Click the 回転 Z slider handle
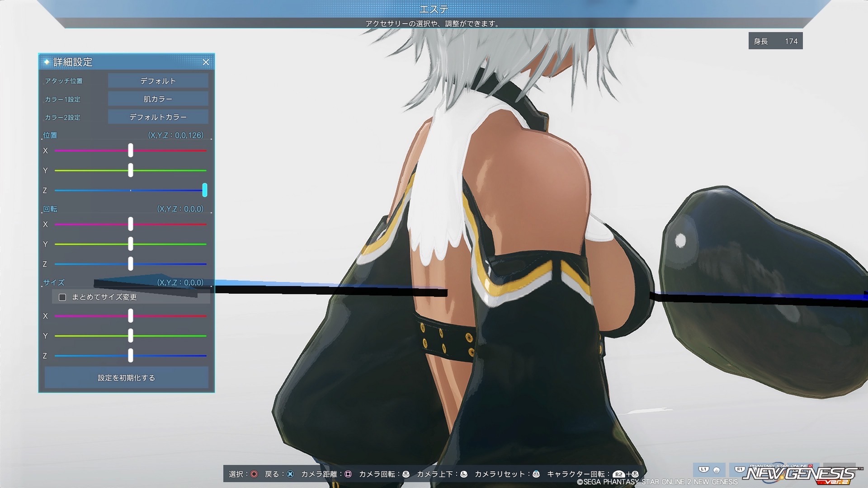 pyautogui.click(x=131, y=264)
